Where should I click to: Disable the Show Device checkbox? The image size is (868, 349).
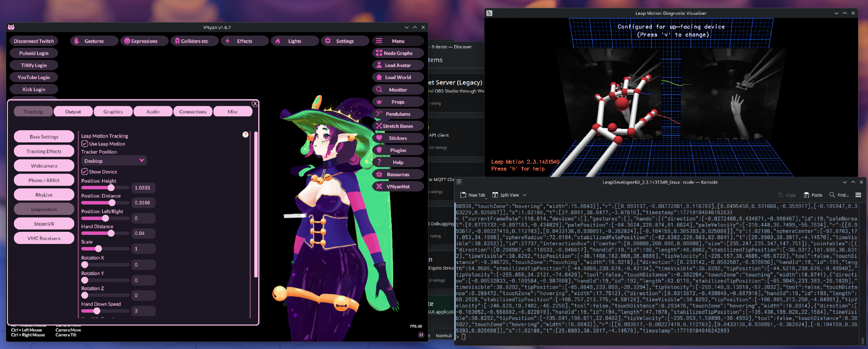click(85, 171)
